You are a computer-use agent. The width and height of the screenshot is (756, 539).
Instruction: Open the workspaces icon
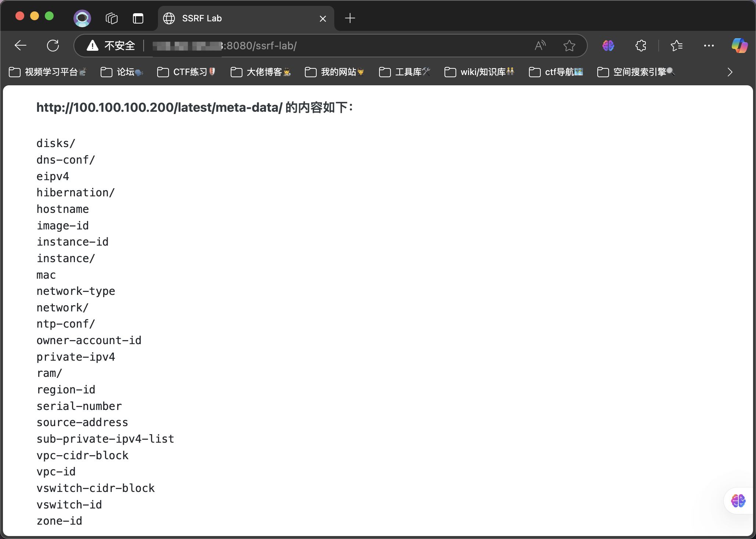[x=111, y=18]
